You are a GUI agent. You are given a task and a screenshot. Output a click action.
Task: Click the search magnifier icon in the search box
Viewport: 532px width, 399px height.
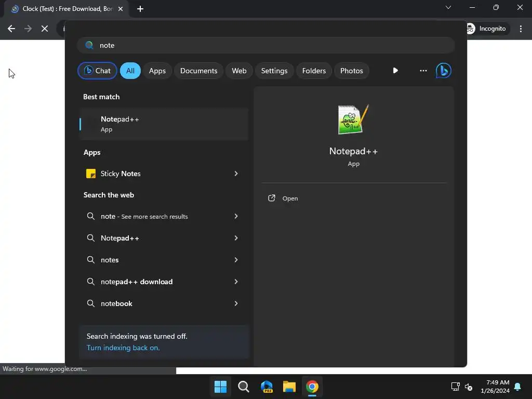click(x=89, y=45)
